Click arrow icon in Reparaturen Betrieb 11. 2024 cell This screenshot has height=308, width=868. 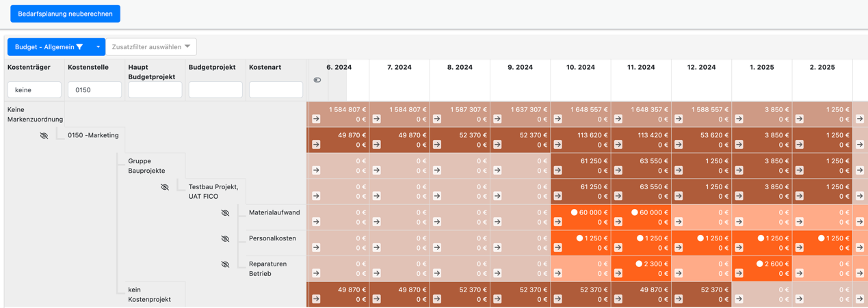click(x=618, y=274)
